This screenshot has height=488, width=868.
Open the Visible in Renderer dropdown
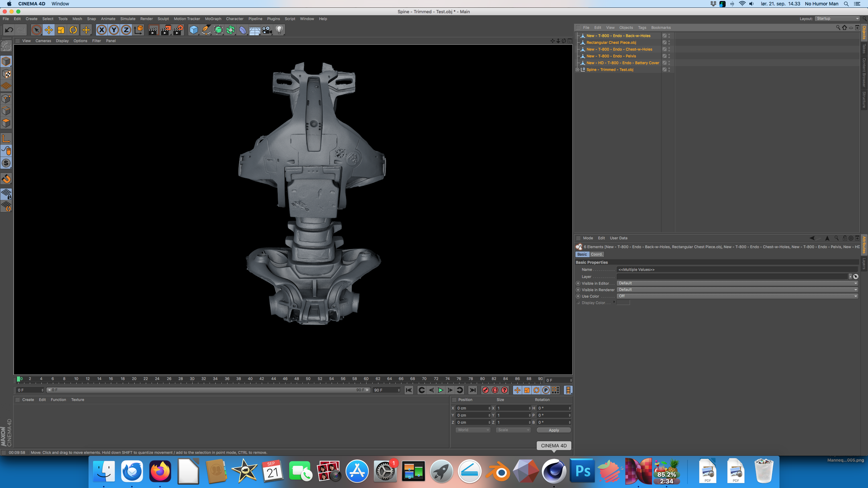(x=737, y=290)
